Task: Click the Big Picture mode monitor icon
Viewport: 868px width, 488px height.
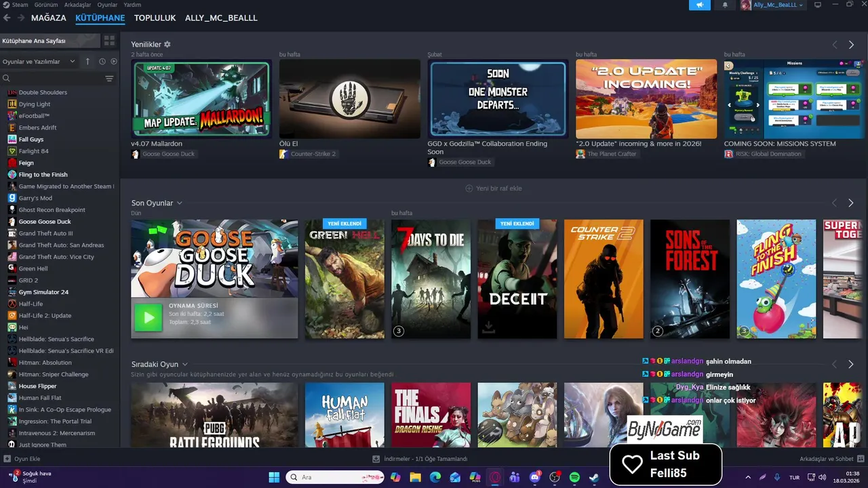Action: pyautogui.click(x=818, y=5)
